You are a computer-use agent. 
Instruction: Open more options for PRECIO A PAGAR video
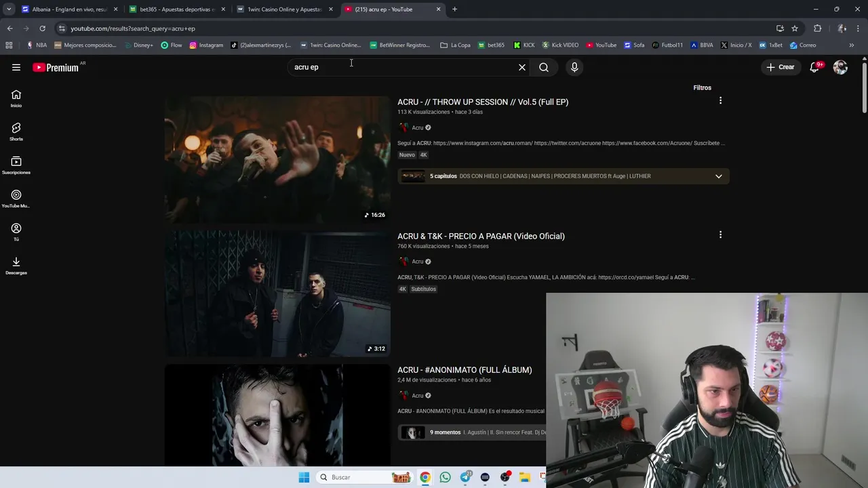pyautogui.click(x=720, y=235)
